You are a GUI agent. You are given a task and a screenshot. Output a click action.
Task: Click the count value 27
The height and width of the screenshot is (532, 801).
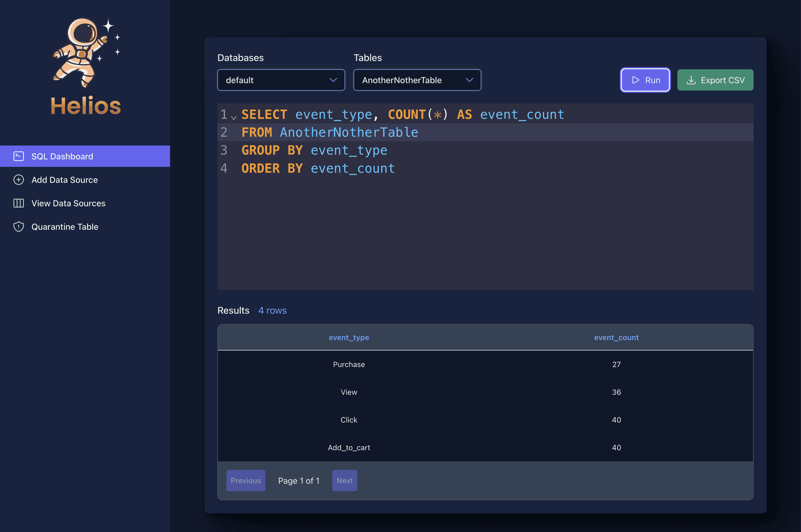tap(616, 364)
